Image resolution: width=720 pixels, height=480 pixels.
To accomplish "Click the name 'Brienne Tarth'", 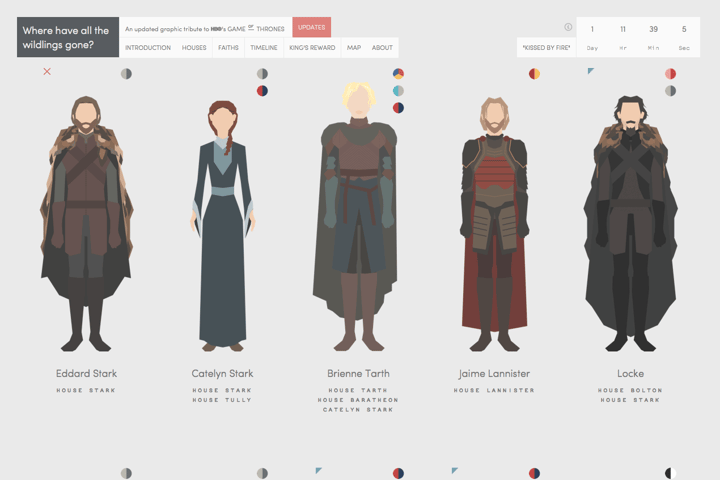I will tap(358, 373).
